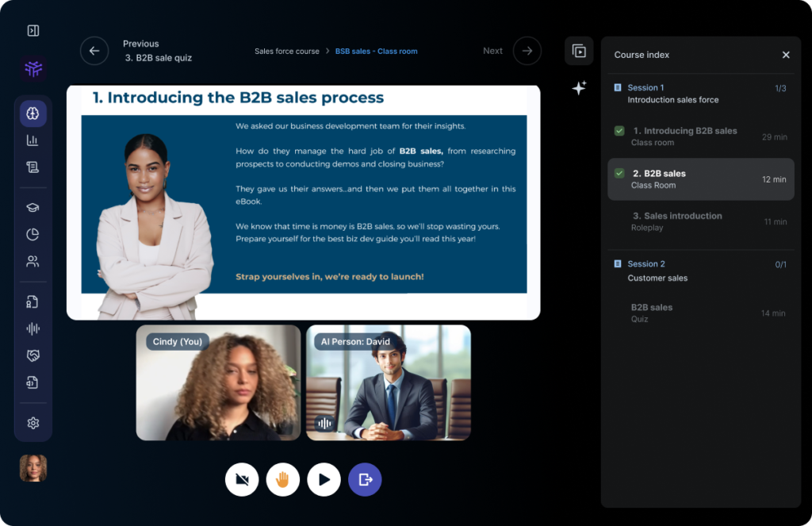812x526 pixels.
Task: Toggle checkmark for 1. Introducing B2B sales
Action: tap(619, 131)
